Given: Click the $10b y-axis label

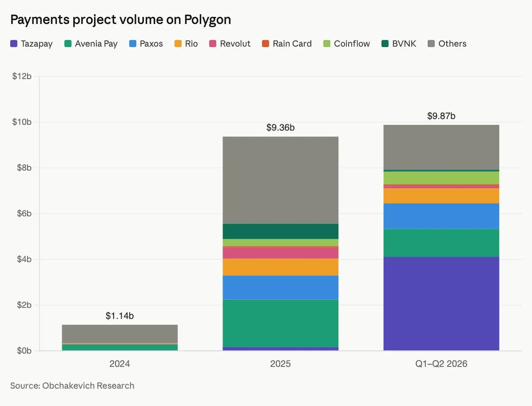Looking at the screenshot, I should [22, 122].
